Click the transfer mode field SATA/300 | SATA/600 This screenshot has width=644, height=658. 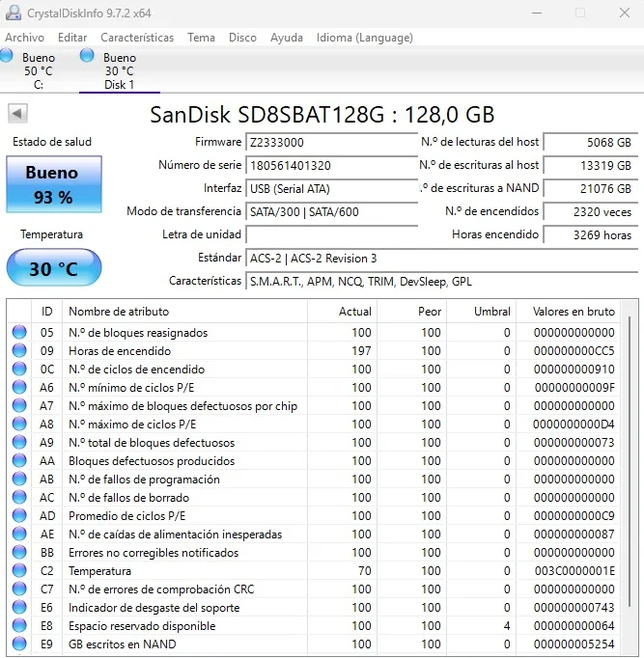tap(332, 211)
